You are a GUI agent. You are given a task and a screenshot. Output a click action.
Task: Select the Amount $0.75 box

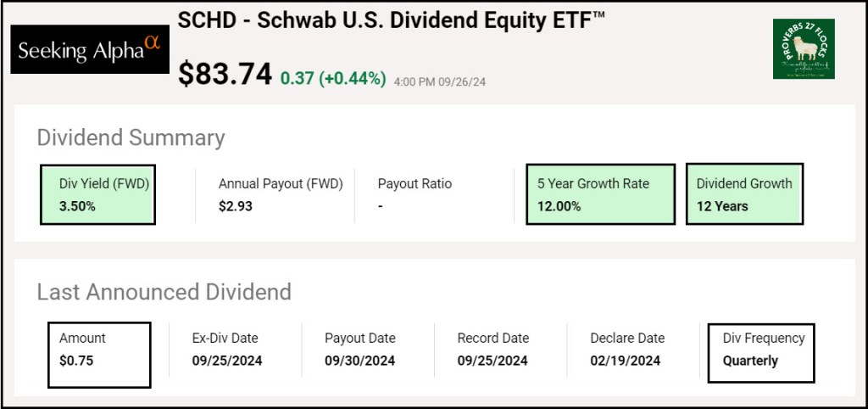(x=99, y=355)
